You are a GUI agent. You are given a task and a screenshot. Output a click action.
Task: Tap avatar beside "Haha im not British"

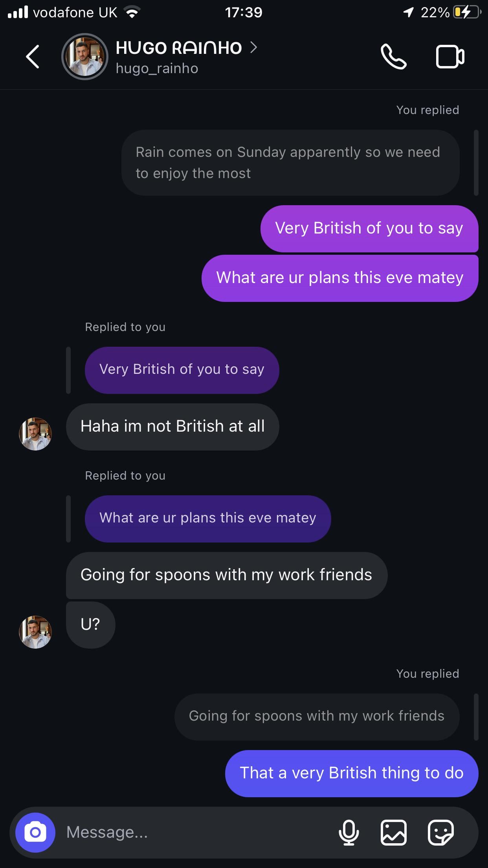point(35,434)
